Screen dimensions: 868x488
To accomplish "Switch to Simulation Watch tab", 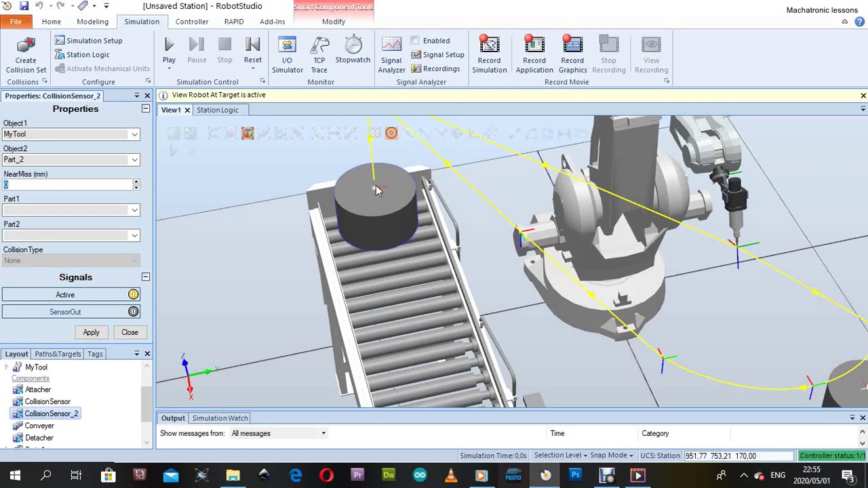I will point(220,418).
